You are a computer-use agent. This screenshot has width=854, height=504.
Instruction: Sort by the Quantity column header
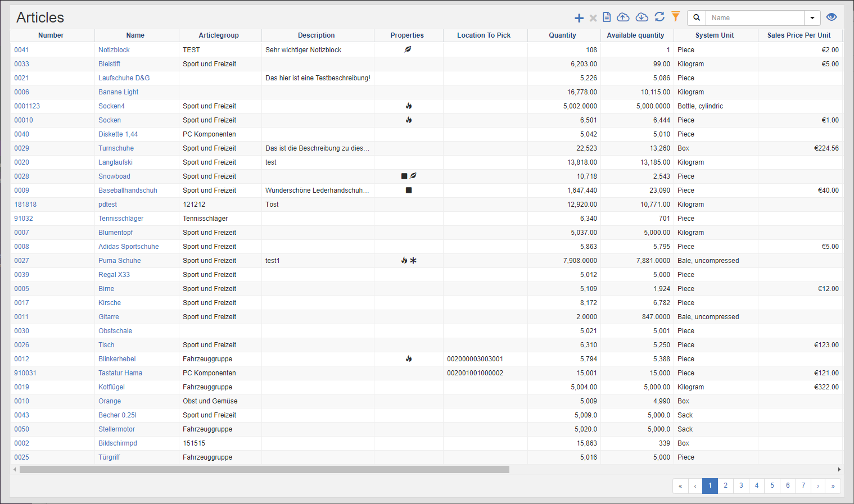(562, 35)
